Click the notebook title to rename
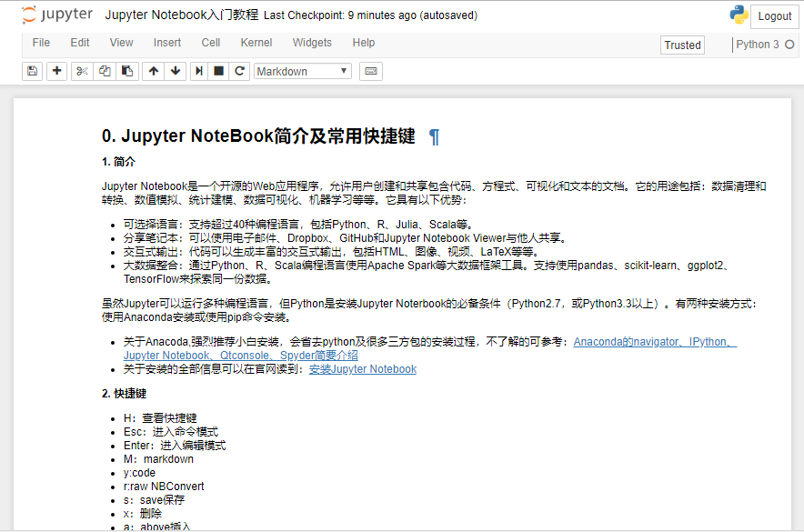The width and height of the screenshot is (804, 532). pos(182,15)
